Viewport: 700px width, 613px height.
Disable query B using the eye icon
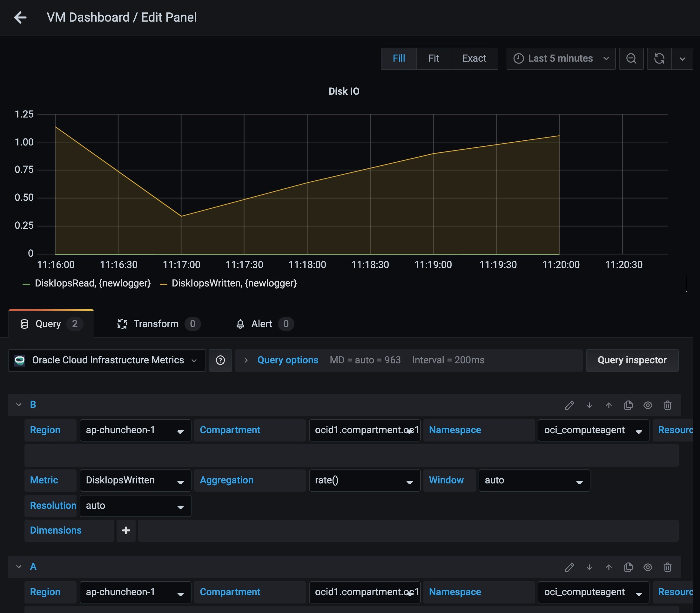click(x=648, y=405)
